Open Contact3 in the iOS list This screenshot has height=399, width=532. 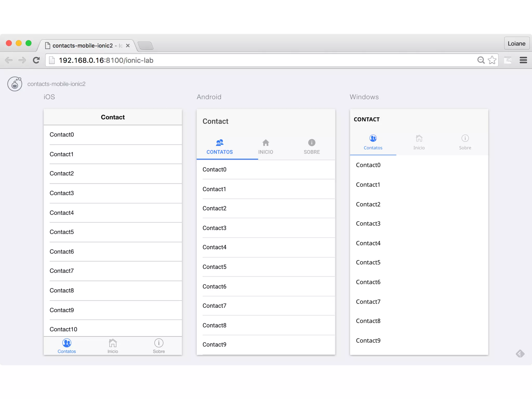point(62,193)
